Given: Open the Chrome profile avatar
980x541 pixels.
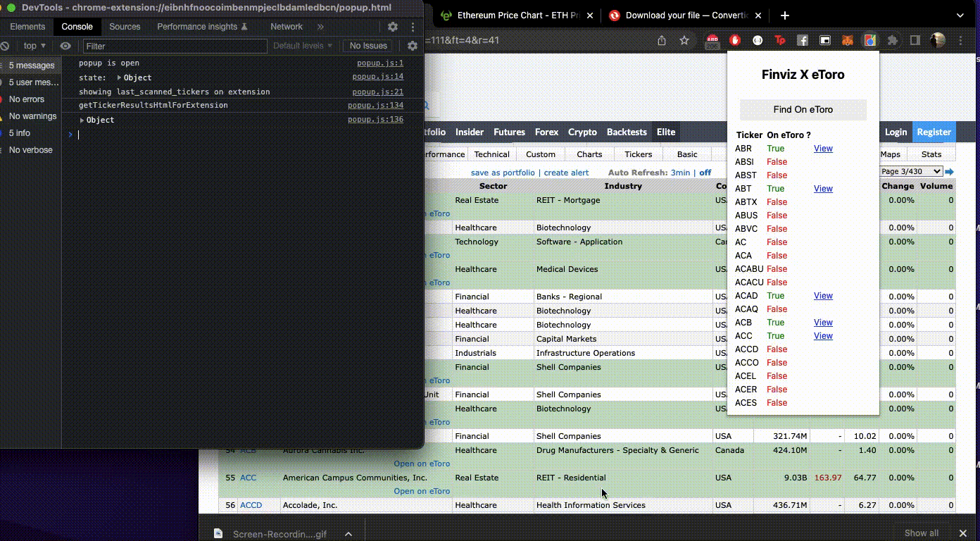Looking at the screenshot, I should pos(938,40).
